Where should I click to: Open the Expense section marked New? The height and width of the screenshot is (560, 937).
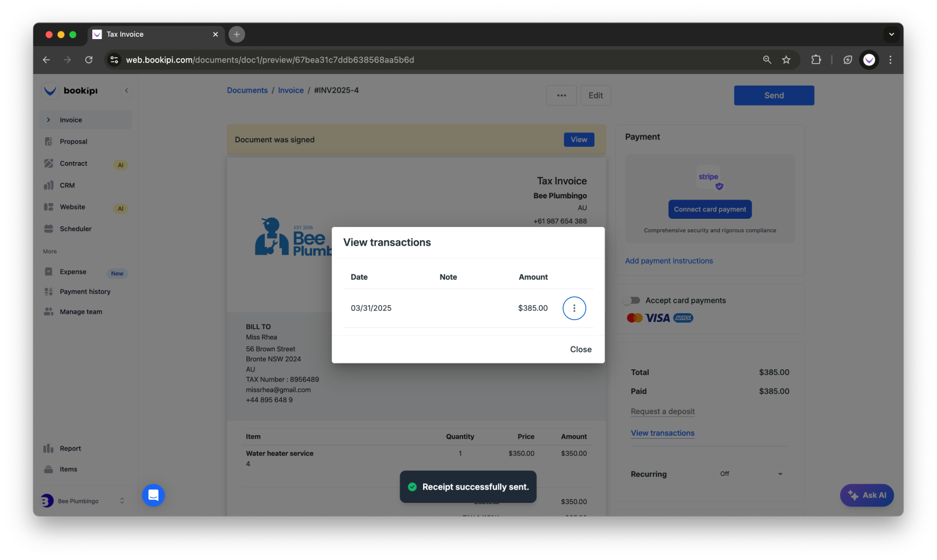(x=73, y=271)
